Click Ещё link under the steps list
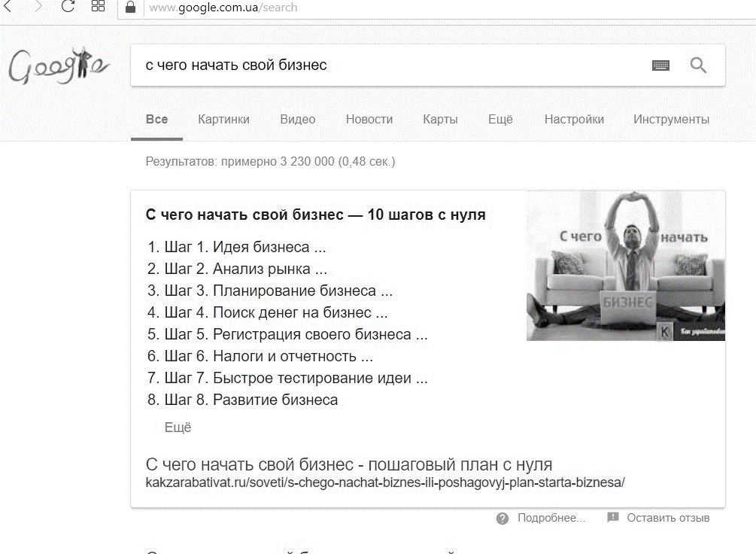756x554 pixels. pyautogui.click(x=178, y=428)
